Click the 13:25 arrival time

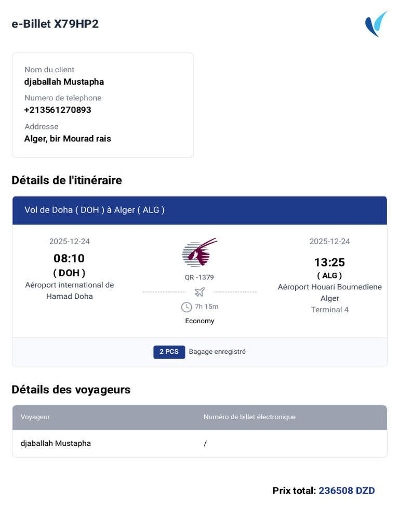click(329, 262)
